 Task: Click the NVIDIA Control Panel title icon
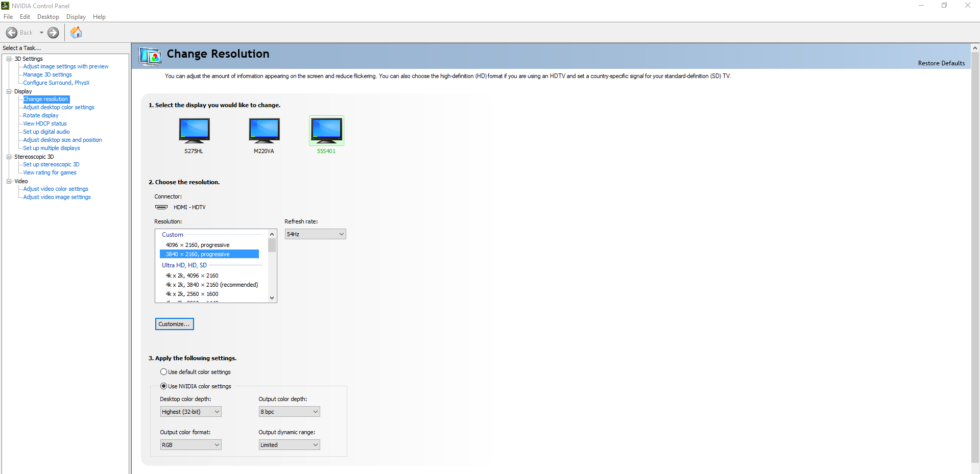5,6
